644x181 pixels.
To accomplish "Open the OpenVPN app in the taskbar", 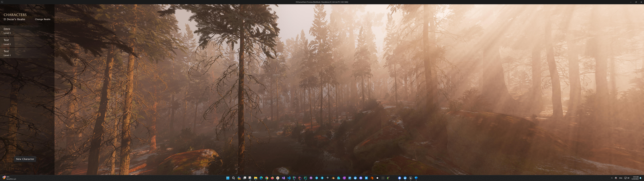I will [x=278, y=178].
